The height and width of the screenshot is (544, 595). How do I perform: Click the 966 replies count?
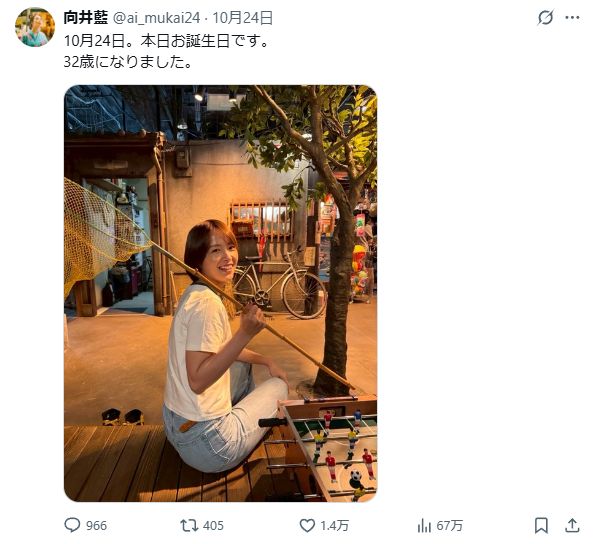[x=96, y=526]
